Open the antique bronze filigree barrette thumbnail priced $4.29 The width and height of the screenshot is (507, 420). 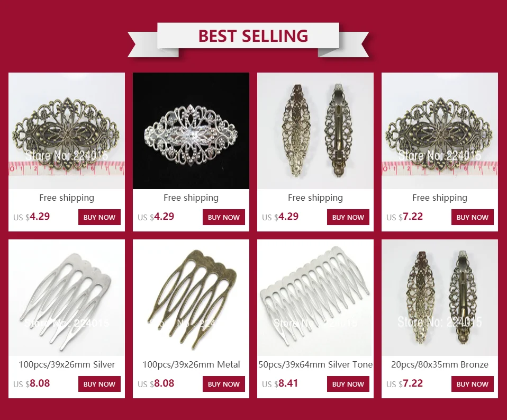[x=67, y=131]
